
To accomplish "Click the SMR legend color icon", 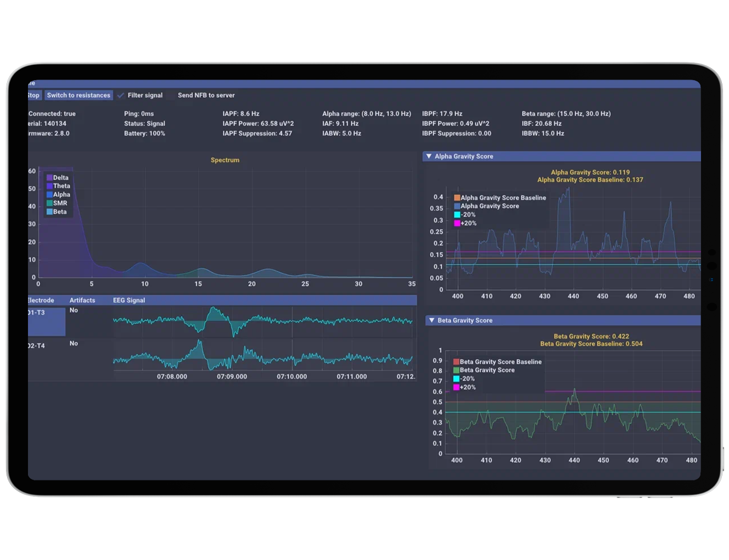I will 49,203.
